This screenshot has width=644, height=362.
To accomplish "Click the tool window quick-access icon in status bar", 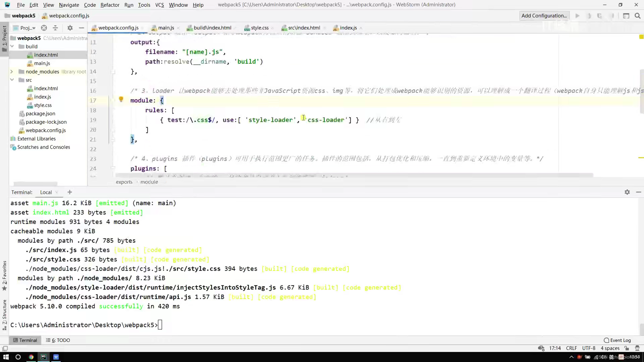I will click(x=5, y=348).
